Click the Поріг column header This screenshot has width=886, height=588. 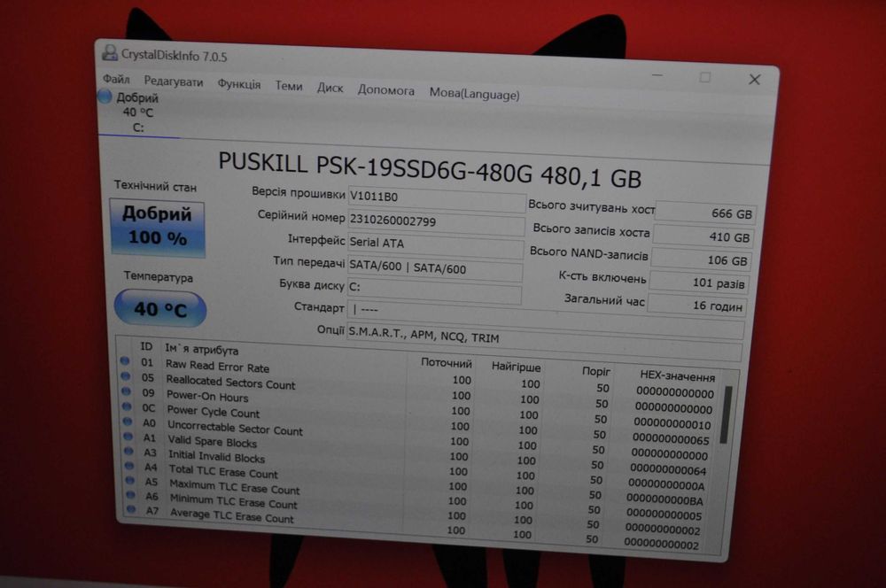point(596,371)
